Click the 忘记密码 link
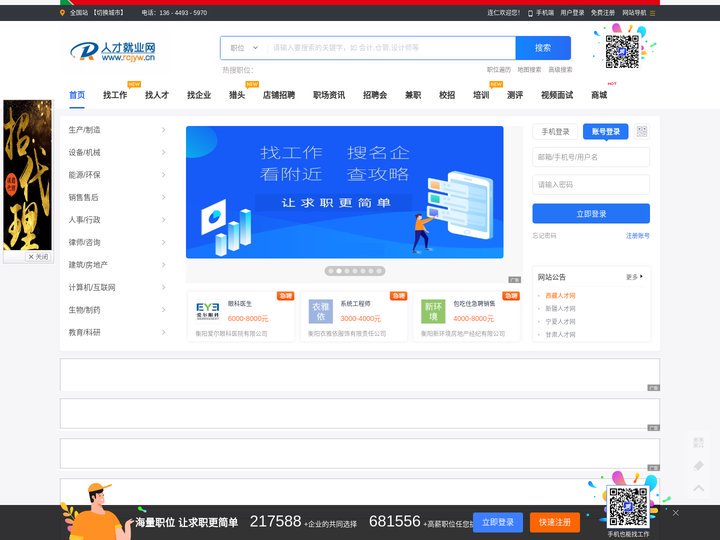The image size is (720, 540). (544, 236)
